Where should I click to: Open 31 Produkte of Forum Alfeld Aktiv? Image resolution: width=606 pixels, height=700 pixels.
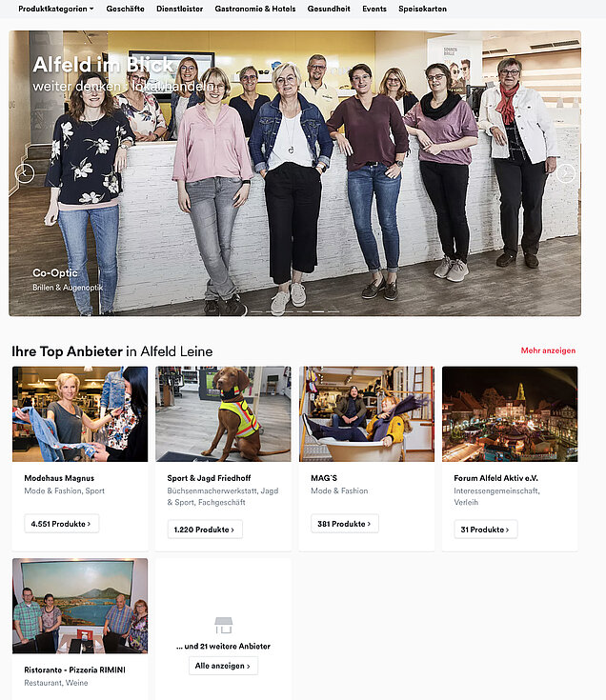pyautogui.click(x=486, y=530)
